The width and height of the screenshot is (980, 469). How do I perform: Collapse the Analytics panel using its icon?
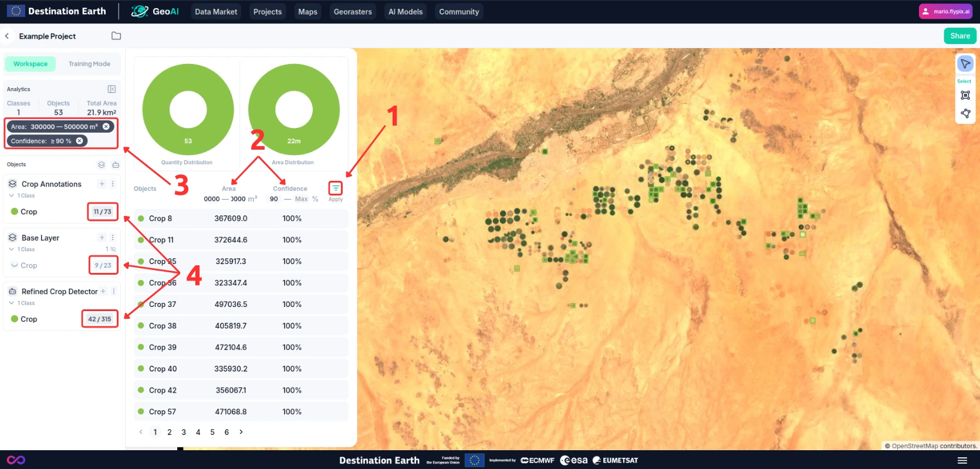111,89
